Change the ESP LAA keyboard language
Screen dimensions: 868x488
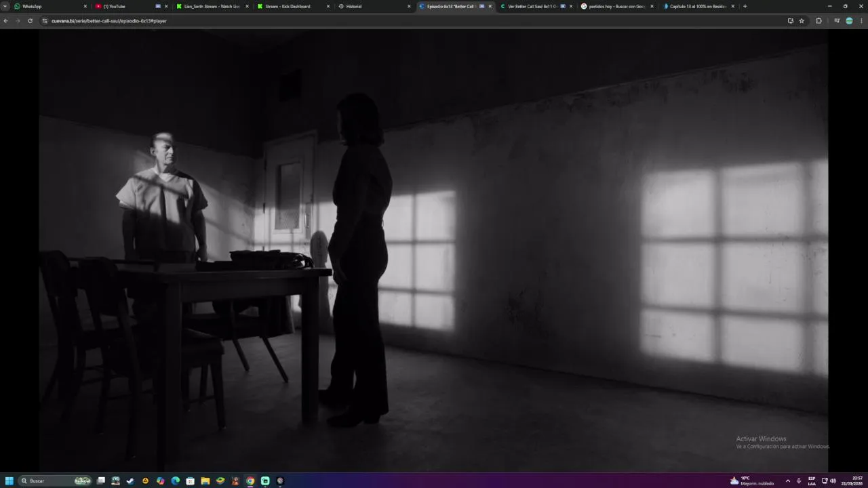pos(812,481)
